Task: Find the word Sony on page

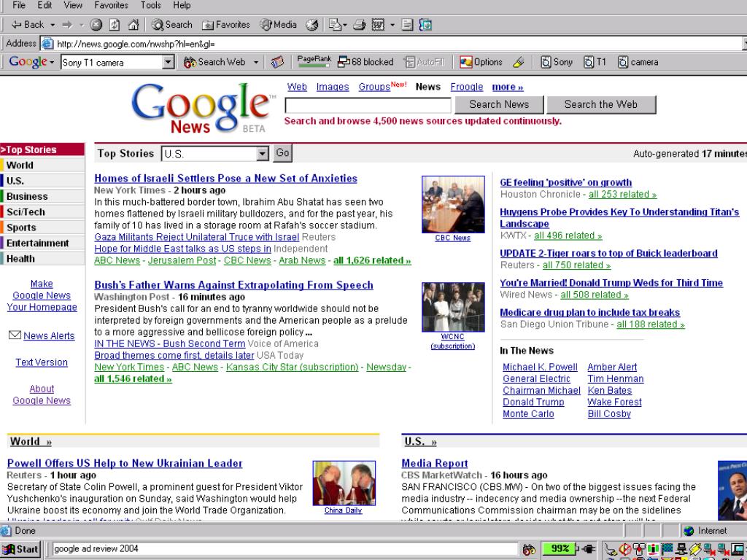Action: 557,62
